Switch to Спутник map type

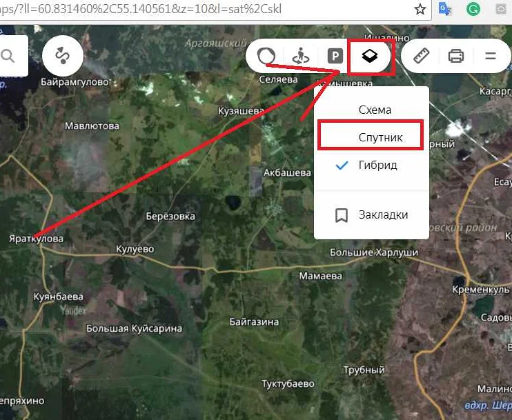tap(380, 137)
